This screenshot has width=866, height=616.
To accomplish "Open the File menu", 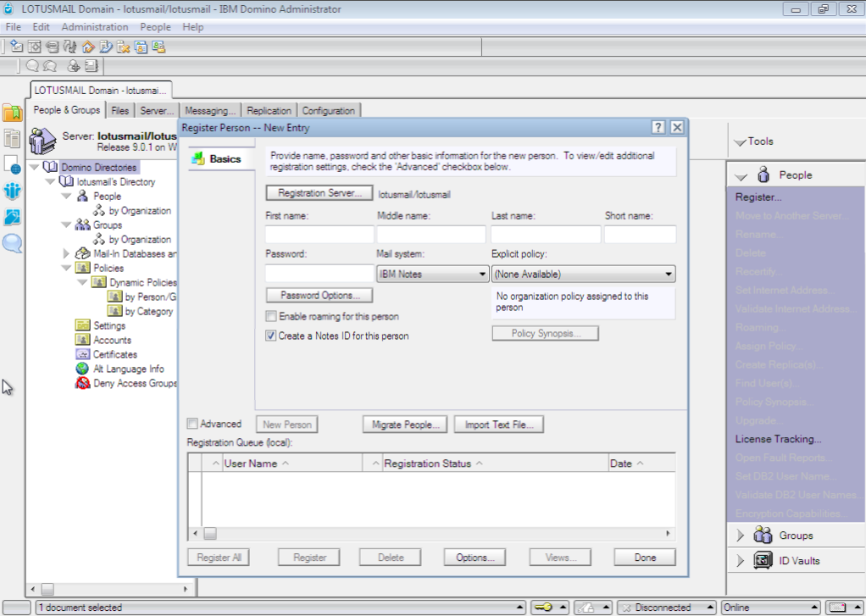I will point(14,27).
